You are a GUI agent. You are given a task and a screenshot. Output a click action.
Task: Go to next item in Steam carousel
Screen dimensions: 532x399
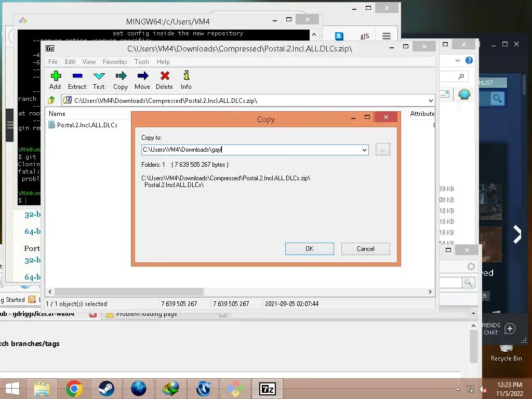pyautogui.click(x=517, y=234)
